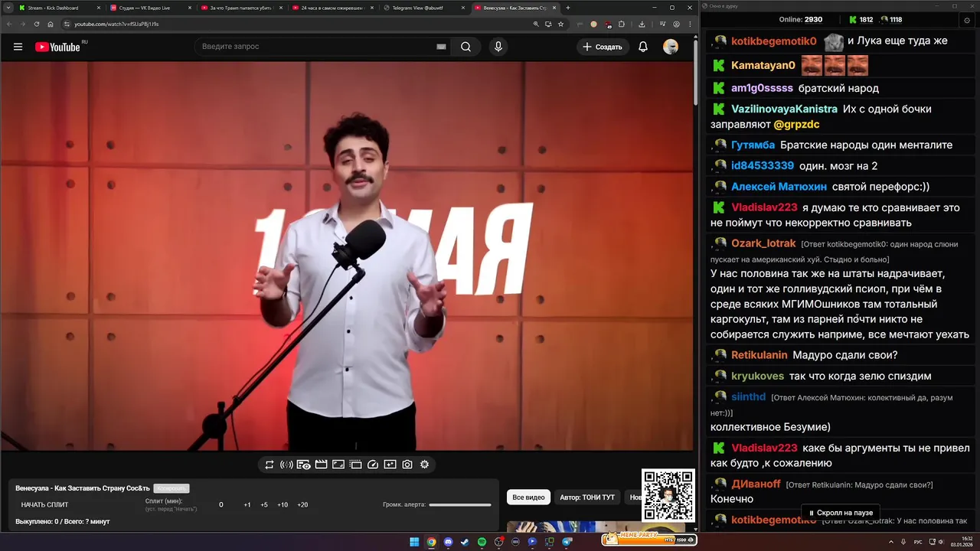Click НАЧАТЬ СПЛИТ button
The width and height of the screenshot is (980, 551).
[44, 504]
